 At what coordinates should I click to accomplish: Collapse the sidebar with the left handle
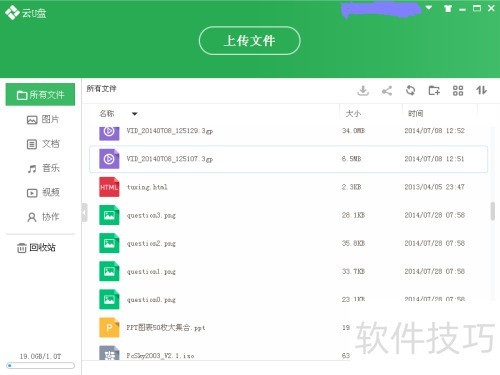coord(84,212)
